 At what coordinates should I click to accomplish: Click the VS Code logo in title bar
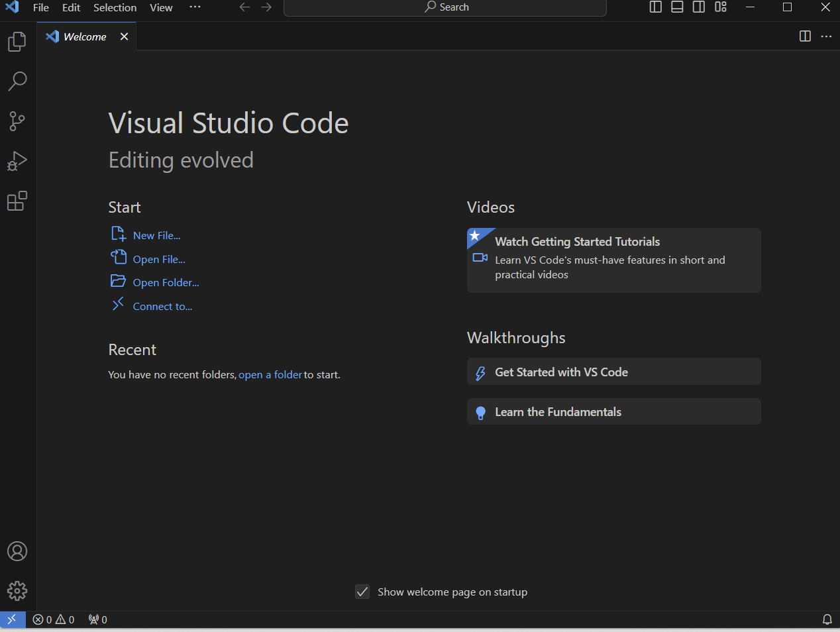pyautogui.click(x=12, y=7)
